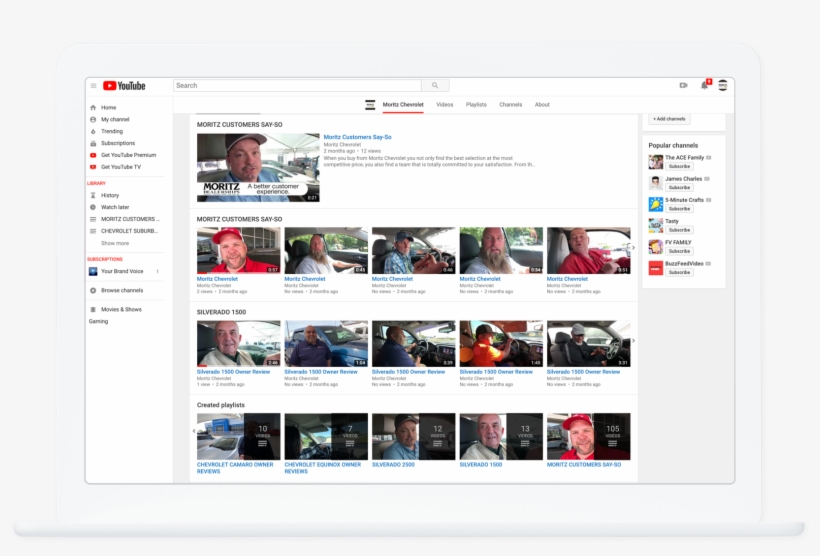Image resolution: width=820 pixels, height=556 pixels.
Task: Click the History hourglass icon
Action: [x=93, y=195]
